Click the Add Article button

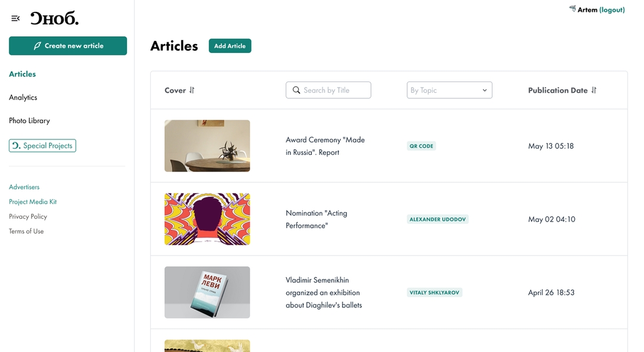click(230, 46)
